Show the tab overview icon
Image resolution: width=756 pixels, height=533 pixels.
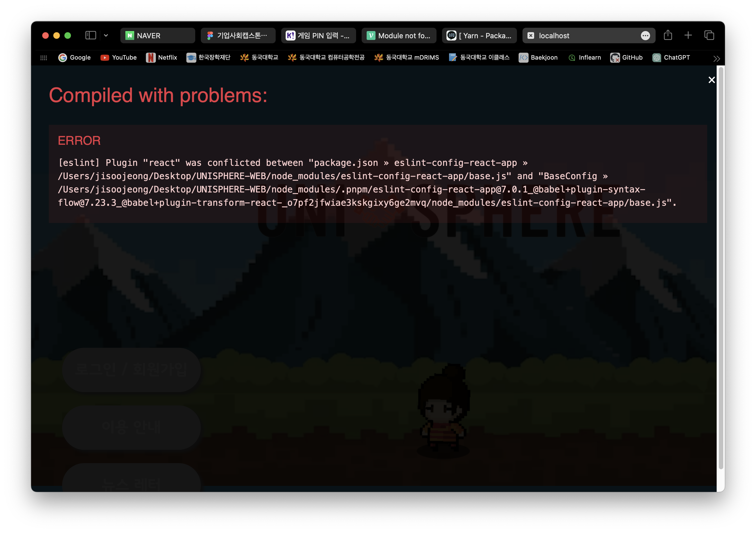point(709,35)
